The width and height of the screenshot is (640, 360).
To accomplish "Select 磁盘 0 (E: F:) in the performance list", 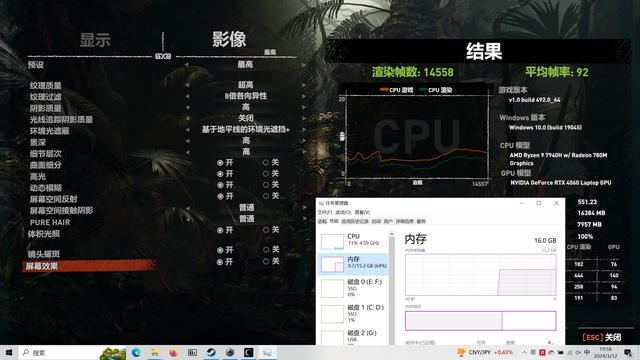I will click(353, 288).
